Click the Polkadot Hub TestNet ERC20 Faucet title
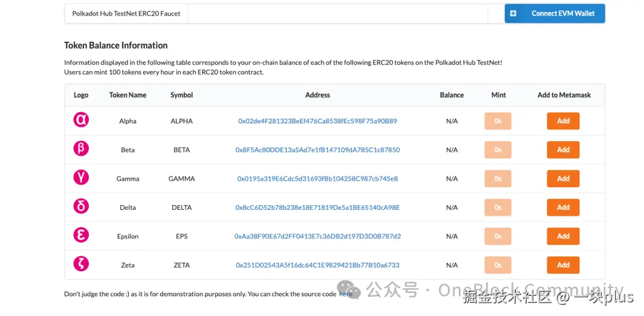Viewport: 644px width, 316px height. click(126, 14)
